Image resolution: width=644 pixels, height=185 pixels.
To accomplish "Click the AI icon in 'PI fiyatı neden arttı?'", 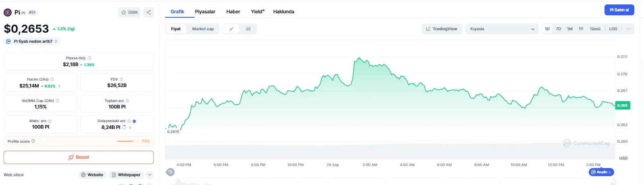I will click(x=8, y=42).
